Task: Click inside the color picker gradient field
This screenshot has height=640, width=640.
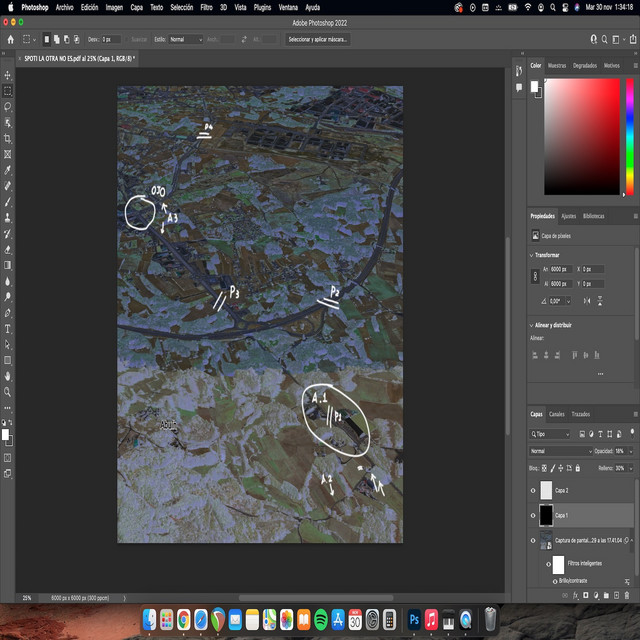Action: click(x=582, y=135)
